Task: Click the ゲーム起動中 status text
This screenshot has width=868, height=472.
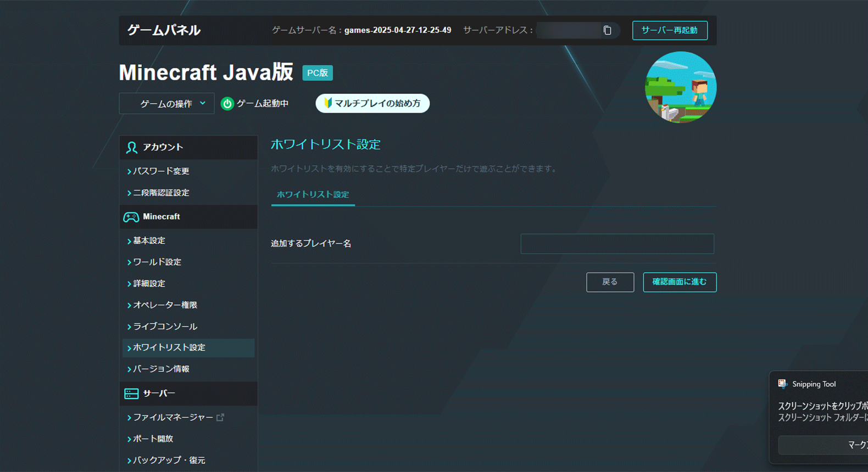Action: (263, 103)
